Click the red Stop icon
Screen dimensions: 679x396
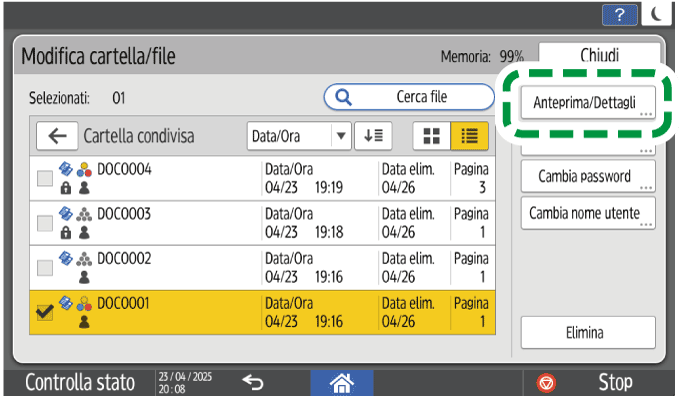(546, 383)
